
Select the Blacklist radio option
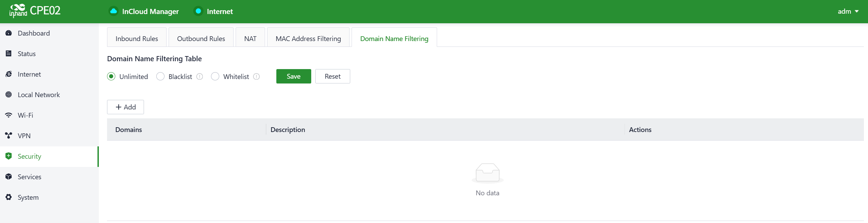160,77
